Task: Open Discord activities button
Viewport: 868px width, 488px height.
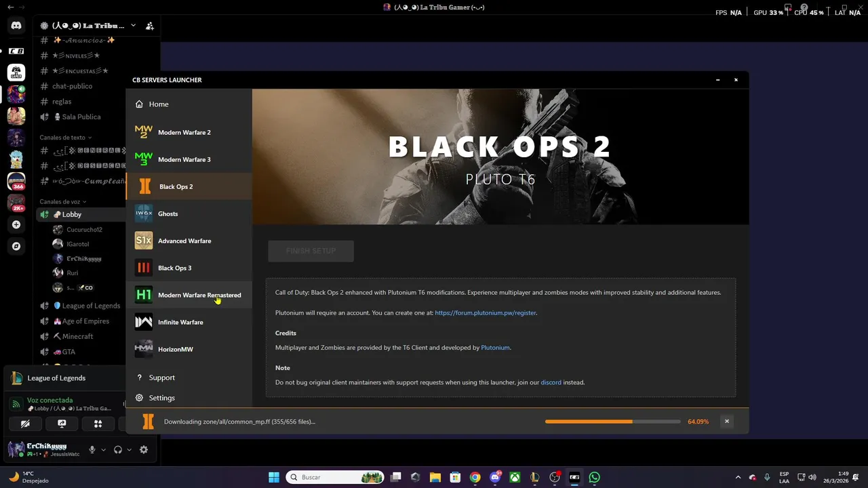Action: (98, 424)
